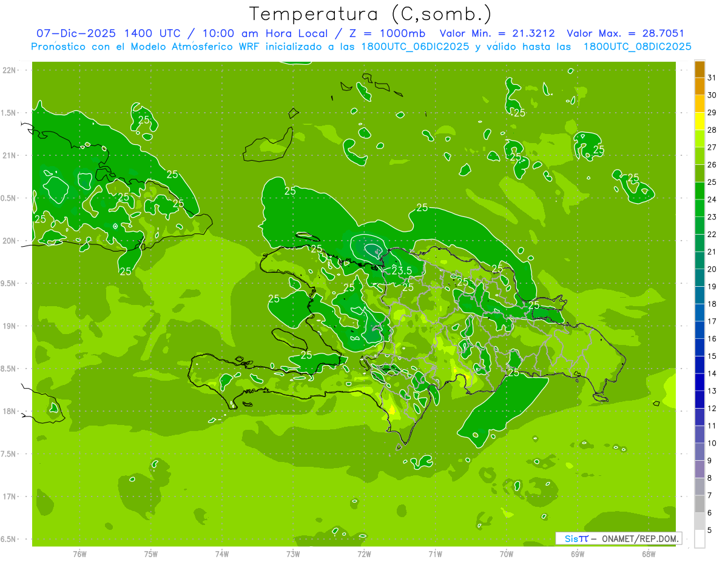This screenshot has height=562, width=728.
Task: Click the '22N' latitude axis label
Action: tap(9, 70)
